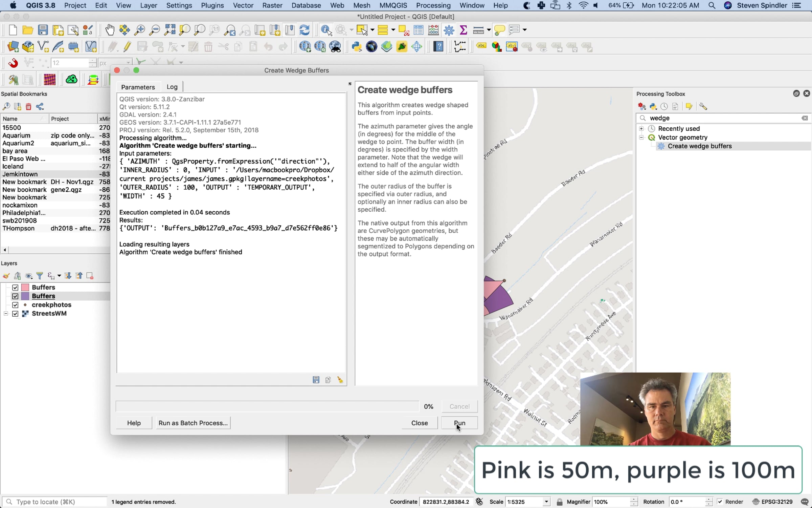The width and height of the screenshot is (812, 508).
Task: Remove the selected layer icon
Action: (x=90, y=276)
